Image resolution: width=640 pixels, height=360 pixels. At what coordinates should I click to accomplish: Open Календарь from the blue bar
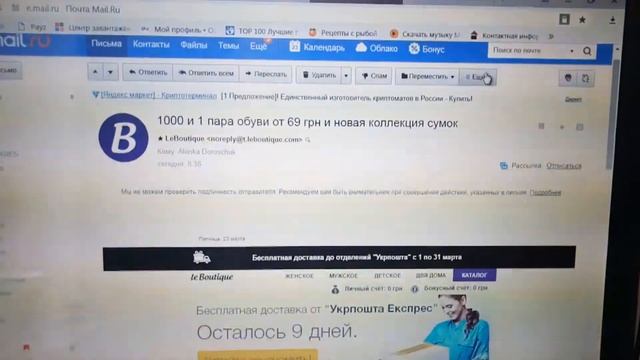pyautogui.click(x=317, y=47)
